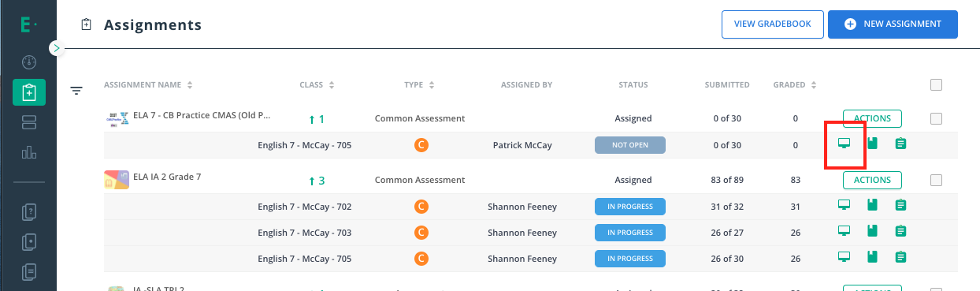Image resolution: width=980 pixels, height=291 pixels.
Task: Toggle the select-all checkbox in the header
Action: [x=936, y=84]
